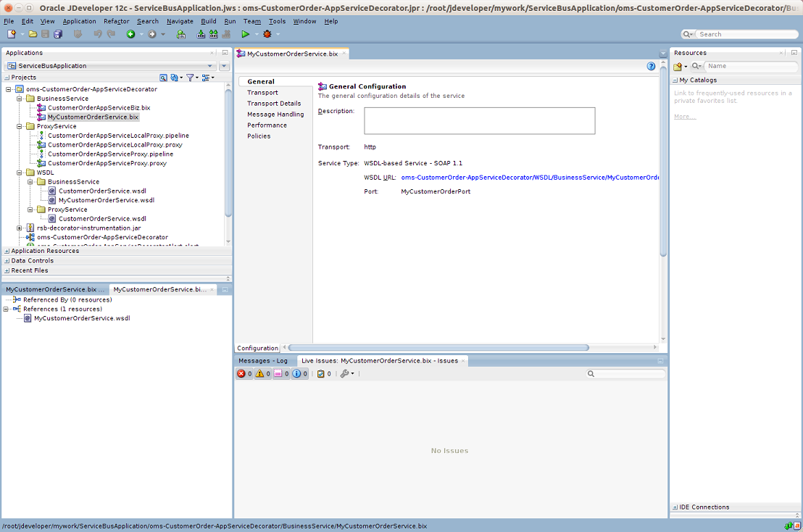
Task: Switch to the Messages - Log tab
Action: (263, 361)
